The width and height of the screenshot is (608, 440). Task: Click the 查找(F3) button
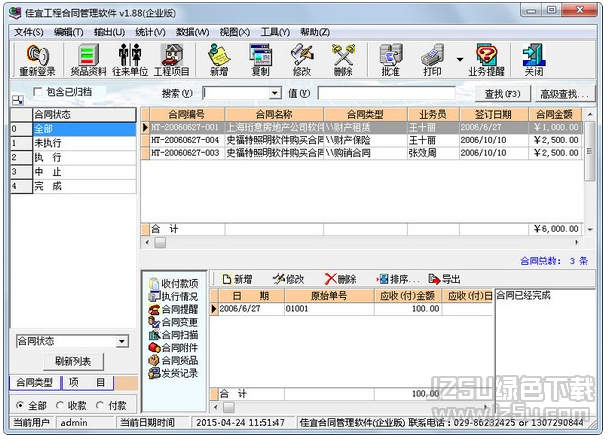click(503, 94)
